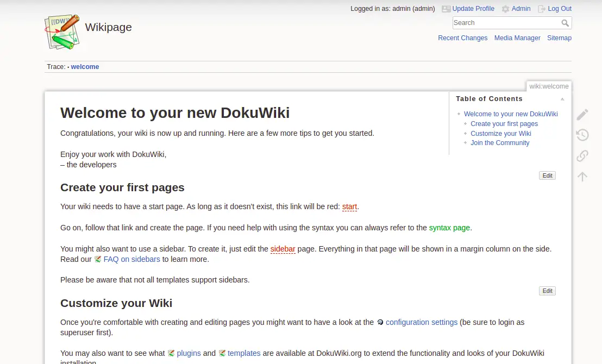This screenshot has width=602, height=364.
Task: Open old revisions history icon
Action: click(x=582, y=135)
